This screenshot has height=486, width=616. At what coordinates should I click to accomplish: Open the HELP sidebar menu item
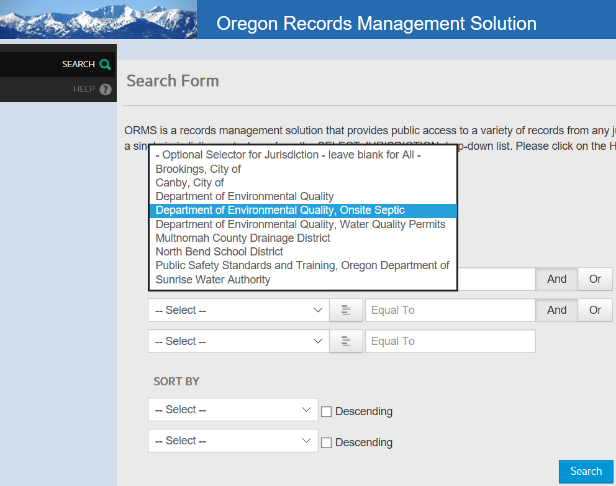[58, 89]
